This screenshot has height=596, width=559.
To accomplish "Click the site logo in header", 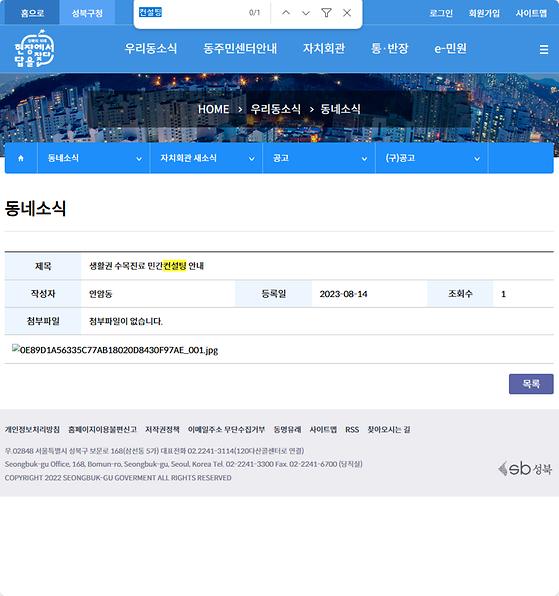I will point(34,49).
